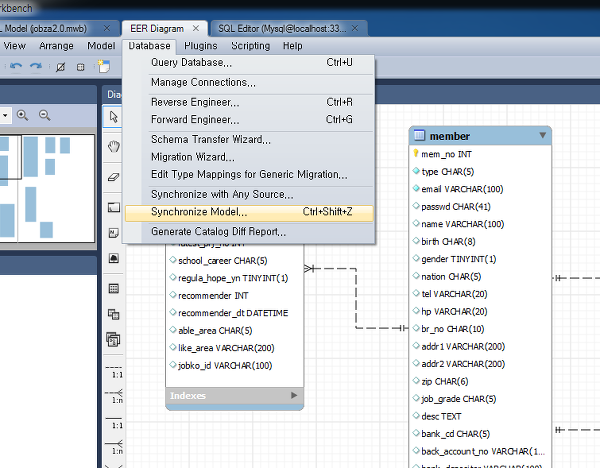
Task: Select the routine group tool
Action: click(x=113, y=339)
